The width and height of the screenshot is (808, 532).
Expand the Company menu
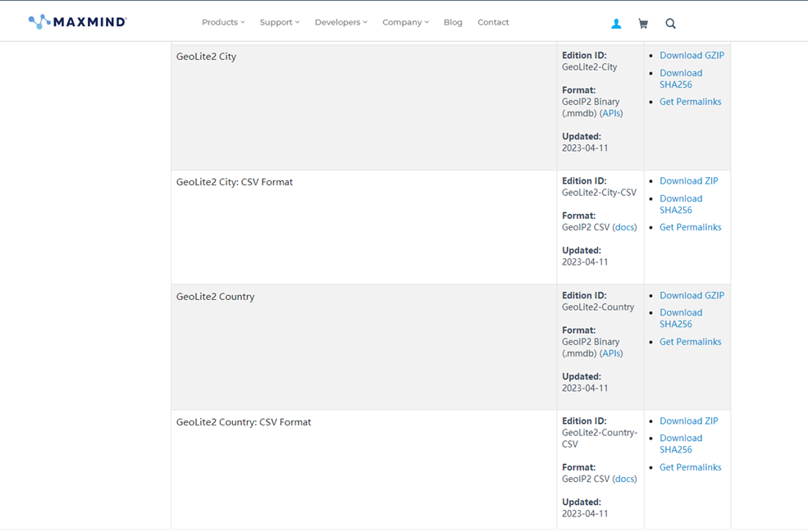coord(405,22)
